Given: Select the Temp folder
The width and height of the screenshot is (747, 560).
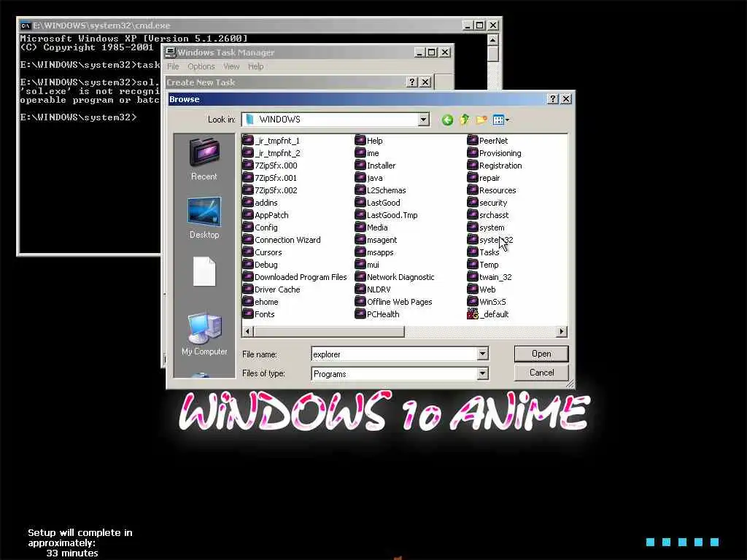Looking at the screenshot, I should tap(483, 265).
